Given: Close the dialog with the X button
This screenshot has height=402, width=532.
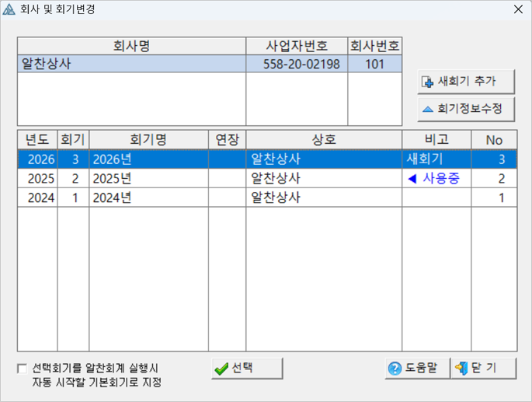Looking at the screenshot, I should [x=518, y=9].
